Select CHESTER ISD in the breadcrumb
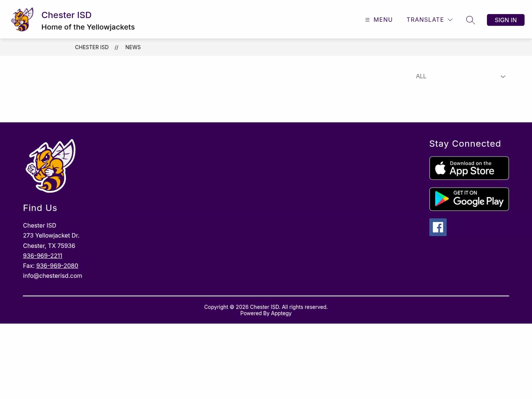The image size is (532, 399). [92, 47]
